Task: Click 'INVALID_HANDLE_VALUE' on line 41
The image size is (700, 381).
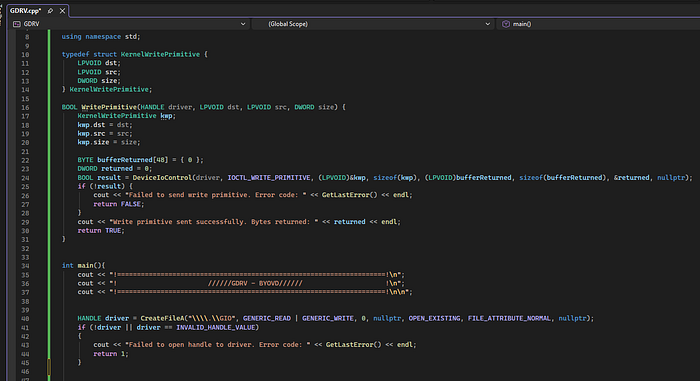Action: coord(215,327)
